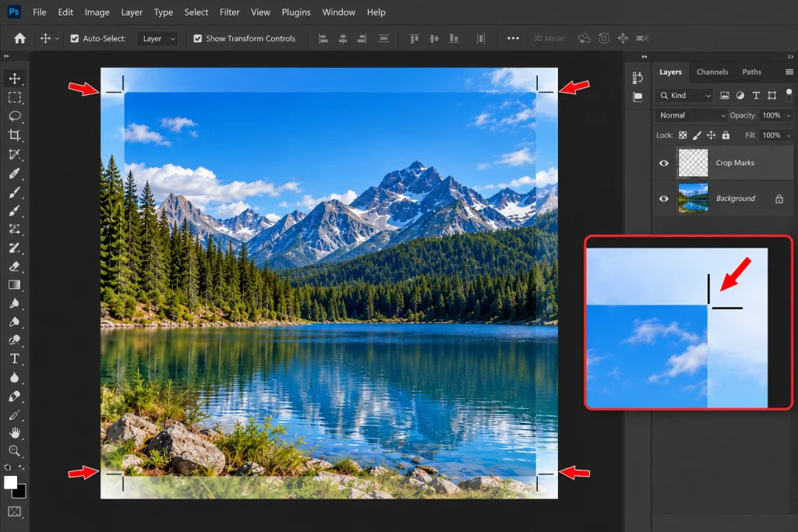Click align left edges icon

pos(323,38)
